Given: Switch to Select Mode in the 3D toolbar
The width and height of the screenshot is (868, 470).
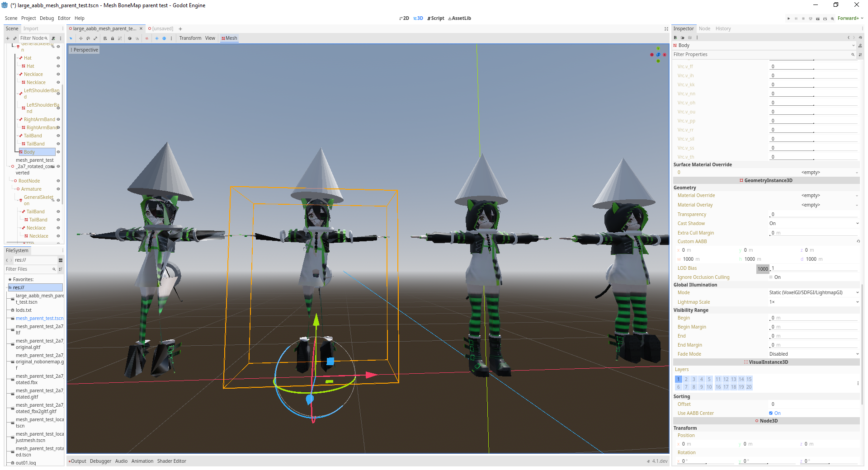Looking at the screenshot, I should tap(71, 38).
